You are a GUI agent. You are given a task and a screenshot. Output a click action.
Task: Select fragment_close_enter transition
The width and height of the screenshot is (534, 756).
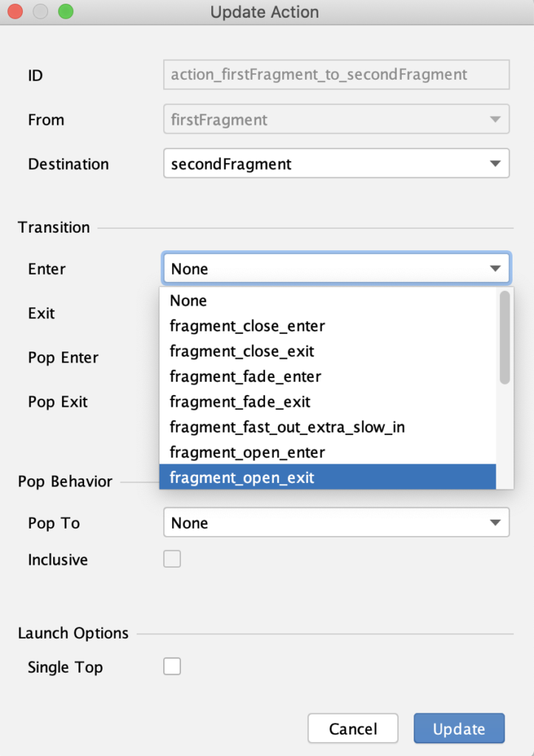247,326
